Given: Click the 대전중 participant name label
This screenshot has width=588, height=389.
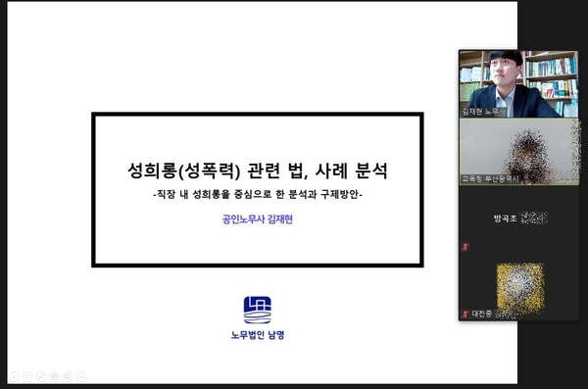Looking at the screenshot, I should (x=481, y=314).
